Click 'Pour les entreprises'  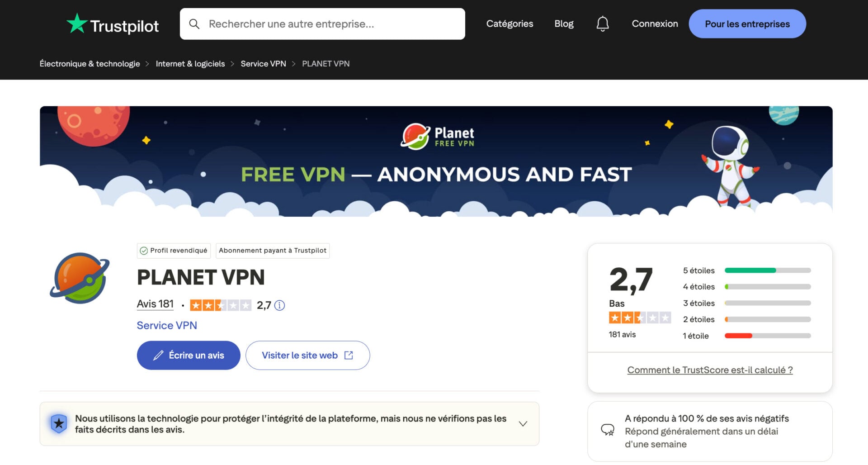tap(747, 24)
